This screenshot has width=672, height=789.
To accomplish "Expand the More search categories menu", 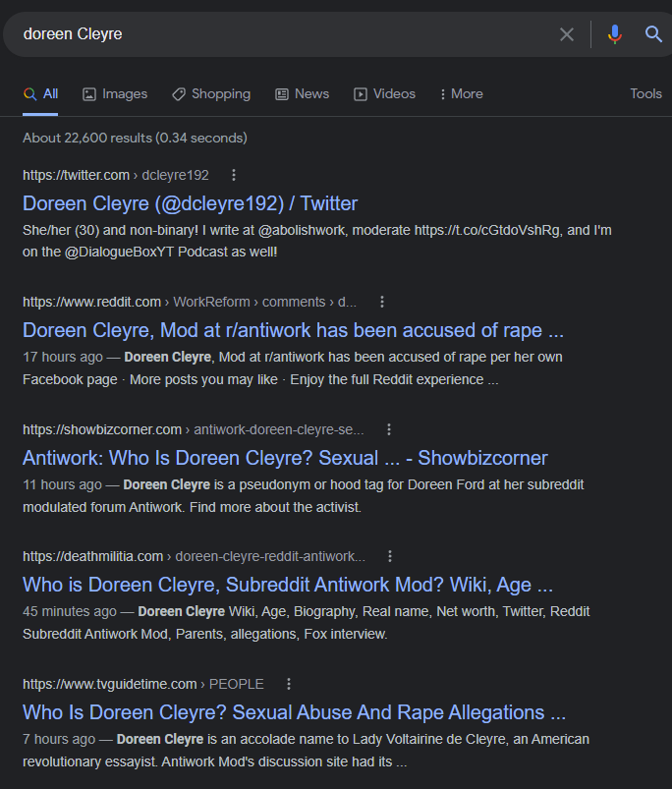I will 461,94.
